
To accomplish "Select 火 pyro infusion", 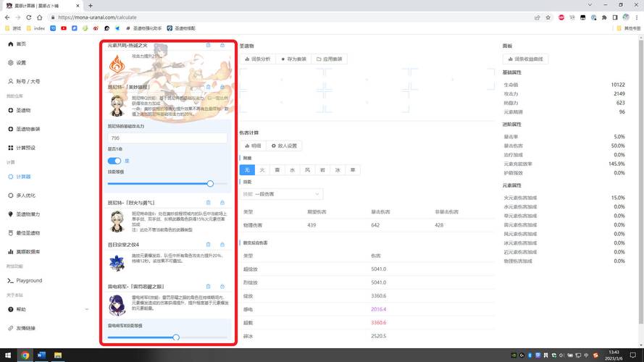I will (262, 170).
